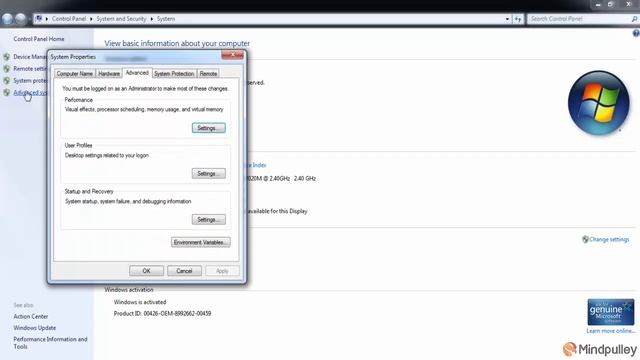Screen dimensions: 640x360
Task: Click the search magnifier icon
Action: pyautogui.click(x=635, y=19)
